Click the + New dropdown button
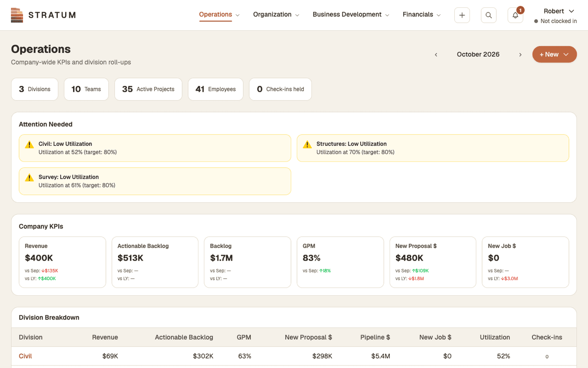The width and height of the screenshot is (588, 368). pyautogui.click(x=554, y=54)
